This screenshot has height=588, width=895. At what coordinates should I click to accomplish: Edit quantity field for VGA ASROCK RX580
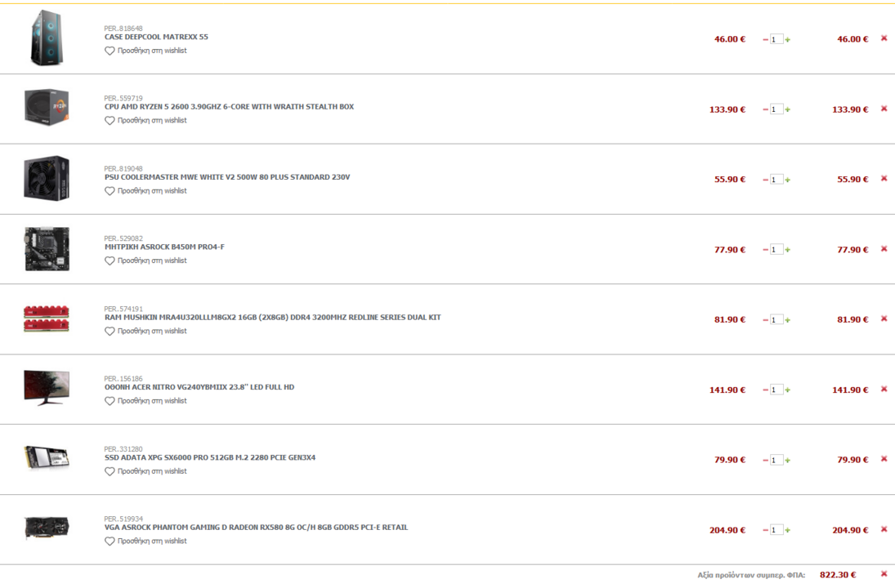pos(776,530)
